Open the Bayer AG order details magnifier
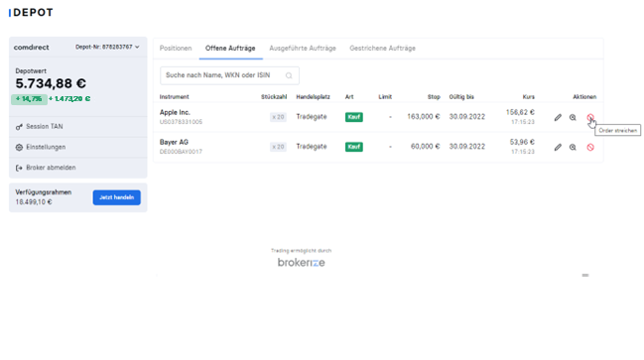 point(573,147)
